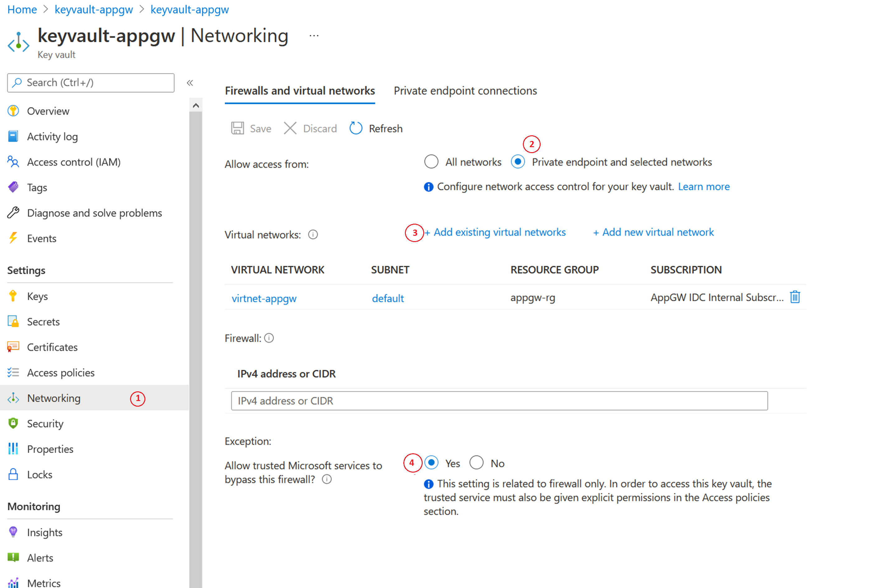Click the Keys icon under Settings
The height and width of the screenshot is (588, 873).
click(13, 296)
